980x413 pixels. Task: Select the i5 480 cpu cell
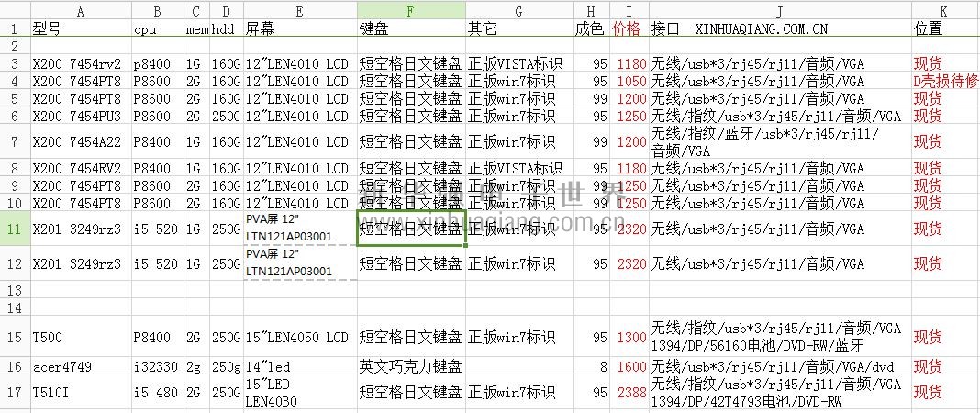tap(158, 393)
